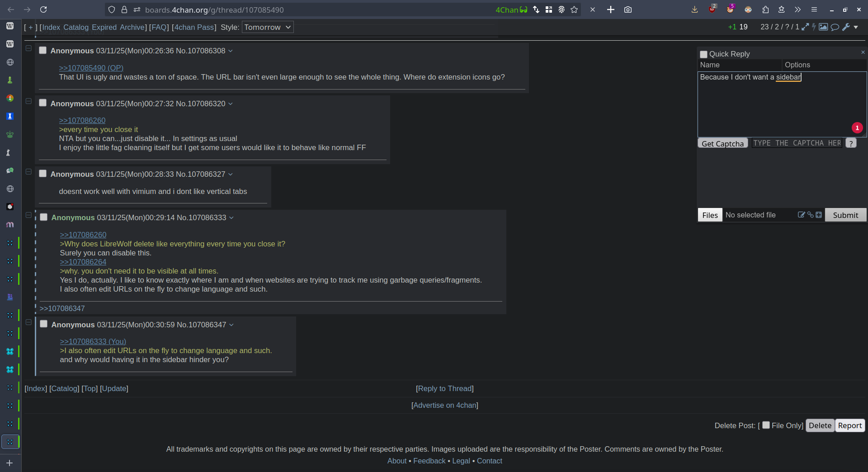Viewport: 868px width, 472px height.
Task: Click the draw/edit file icon in Quick Reply
Action: (x=801, y=215)
